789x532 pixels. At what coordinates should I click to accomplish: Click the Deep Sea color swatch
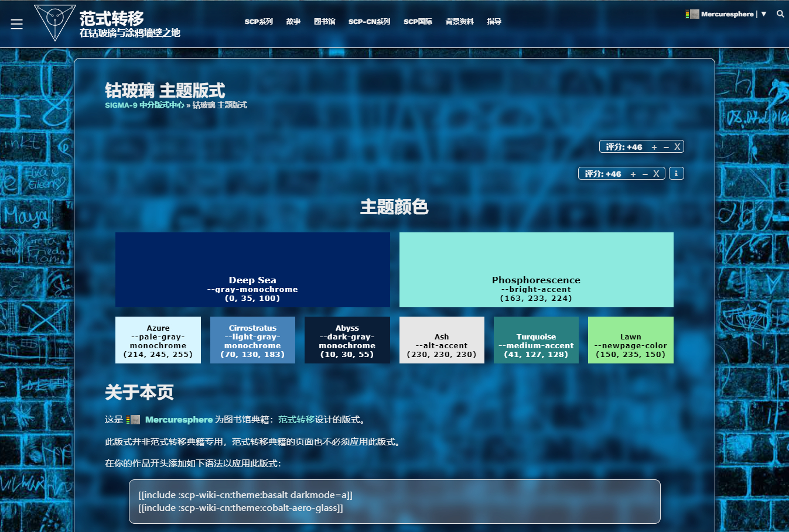tap(252, 269)
